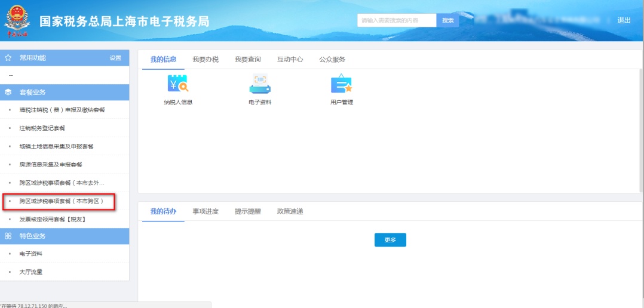
Task: Click the layers icon beside 套餐业务
Action: click(x=8, y=93)
